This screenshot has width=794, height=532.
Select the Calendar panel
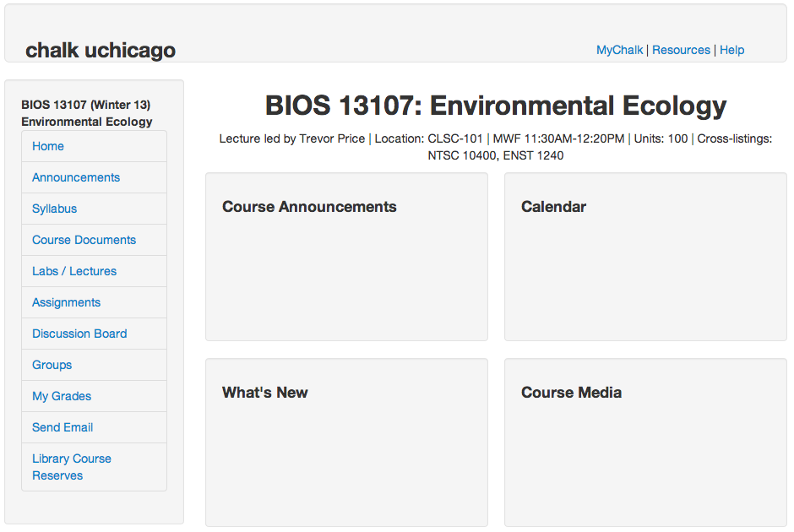tap(645, 257)
